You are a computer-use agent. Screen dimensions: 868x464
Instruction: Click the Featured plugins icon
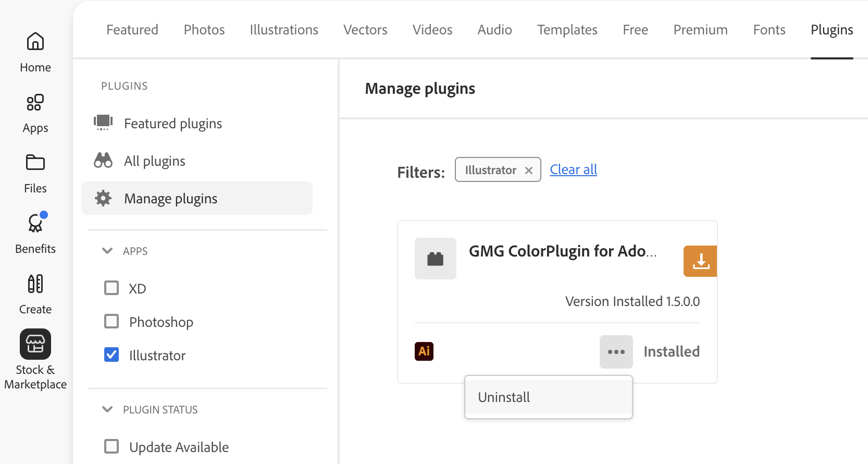103,123
